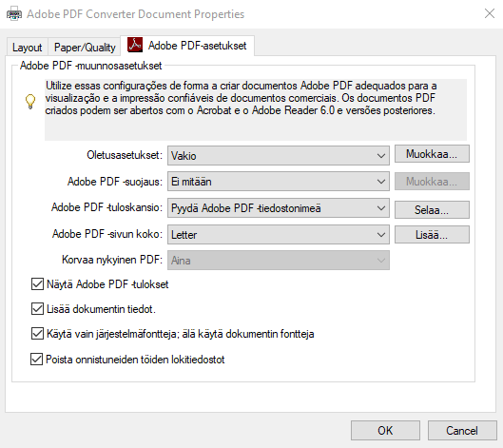
Task: Confirm with the OK button
Action: [385, 430]
